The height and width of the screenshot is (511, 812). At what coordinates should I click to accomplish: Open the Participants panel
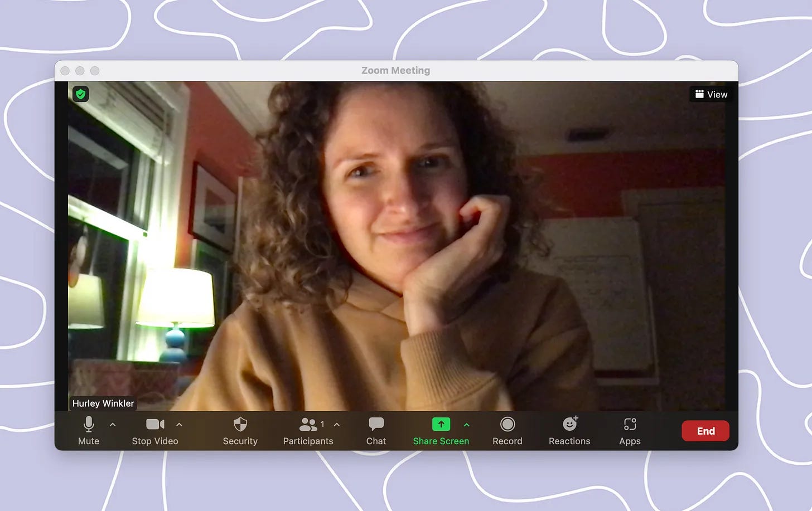tap(308, 431)
